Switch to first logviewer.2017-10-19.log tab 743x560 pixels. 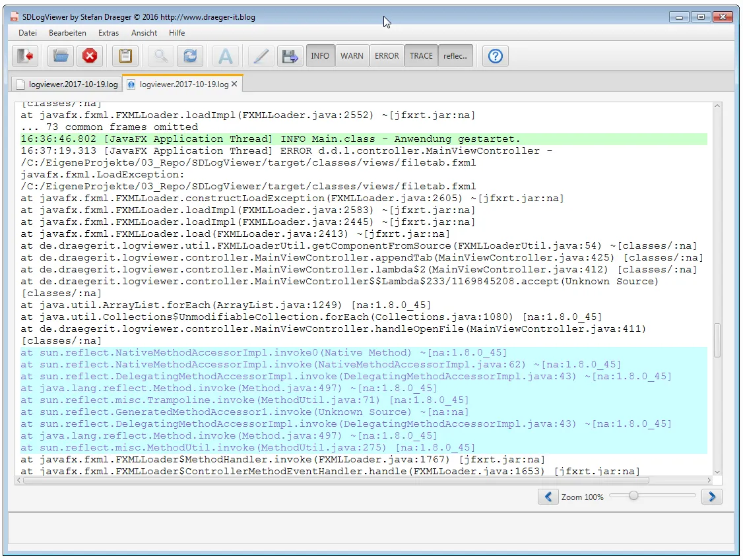tap(67, 84)
